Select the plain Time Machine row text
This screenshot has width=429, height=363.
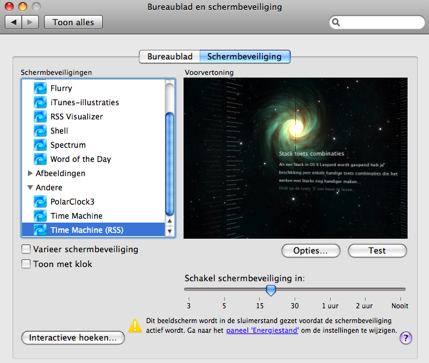[76, 216]
